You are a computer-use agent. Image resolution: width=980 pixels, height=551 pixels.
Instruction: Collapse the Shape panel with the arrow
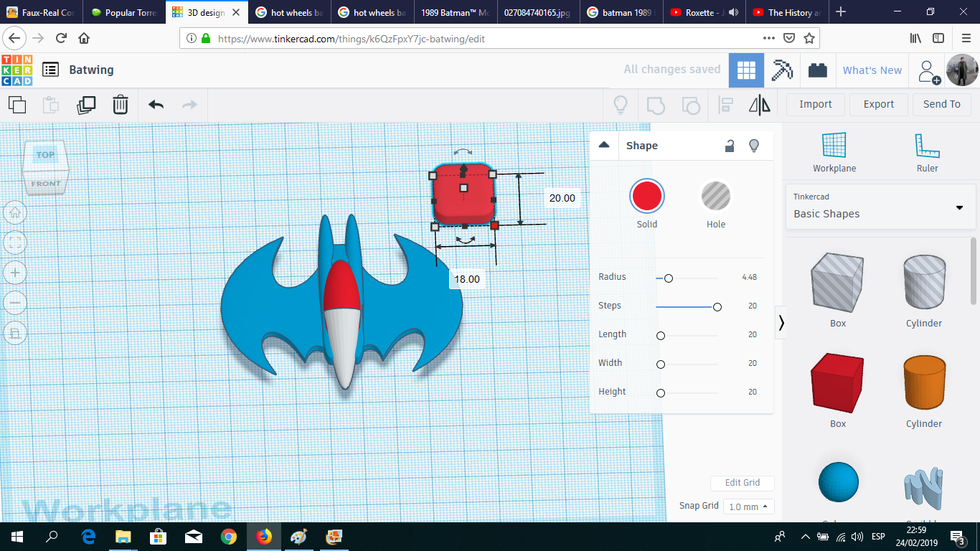pos(604,145)
